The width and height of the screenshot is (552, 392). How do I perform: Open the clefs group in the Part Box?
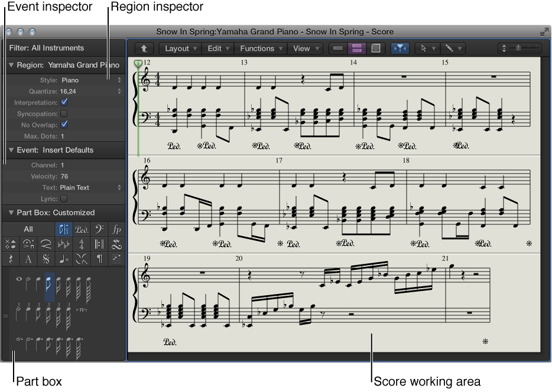coord(99,229)
